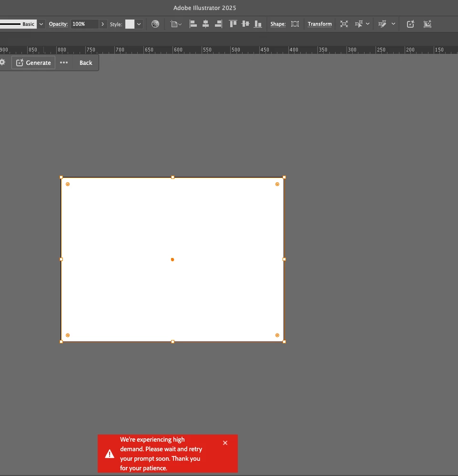Expand the Select Similar Objects options arrow
458x476 pixels.
(367, 24)
